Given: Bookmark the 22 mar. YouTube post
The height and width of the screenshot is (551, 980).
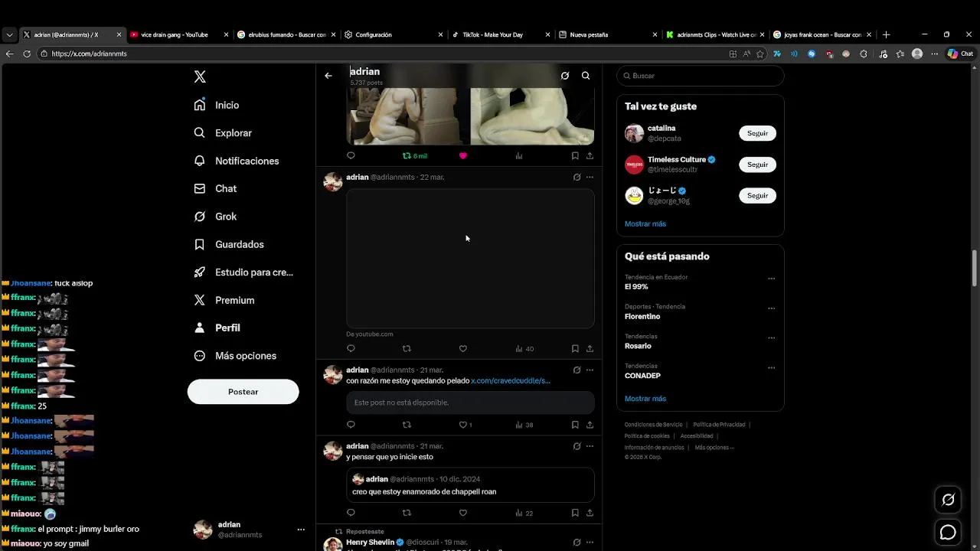Looking at the screenshot, I should tap(575, 348).
